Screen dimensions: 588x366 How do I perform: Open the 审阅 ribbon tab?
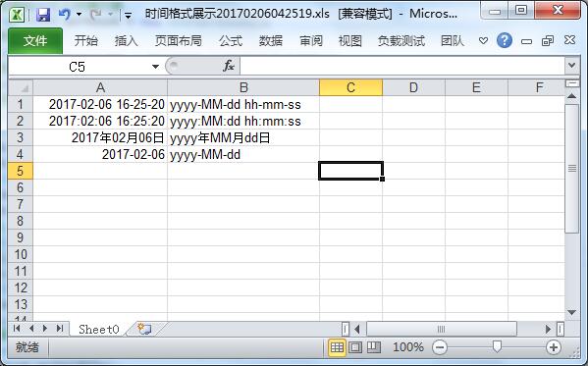pyautogui.click(x=311, y=40)
